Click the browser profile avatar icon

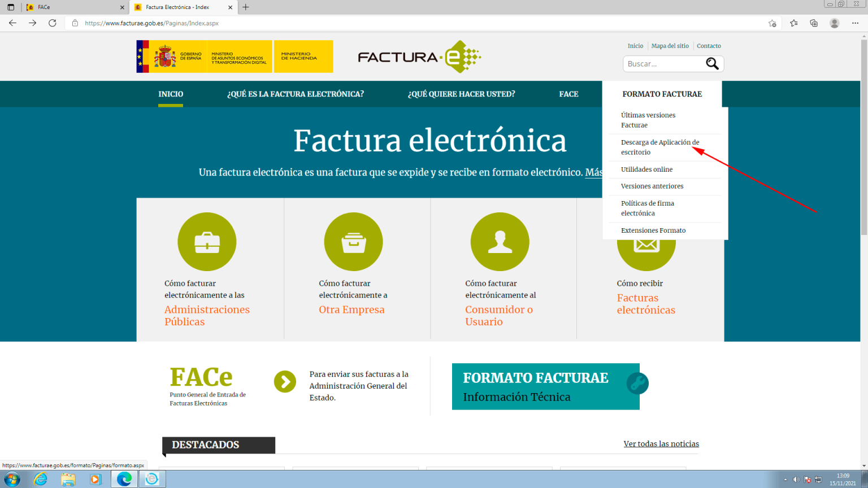click(834, 23)
